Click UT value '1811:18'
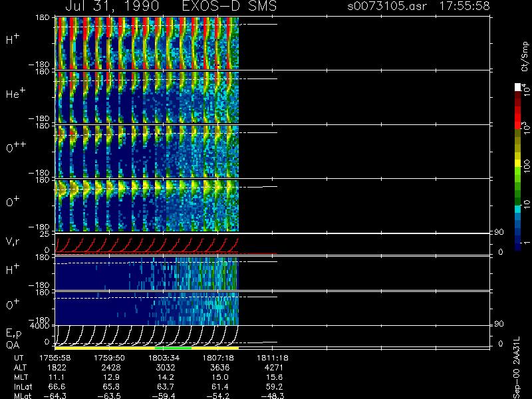Image resolution: width=532 pixels, height=399 pixels. pos(273,358)
